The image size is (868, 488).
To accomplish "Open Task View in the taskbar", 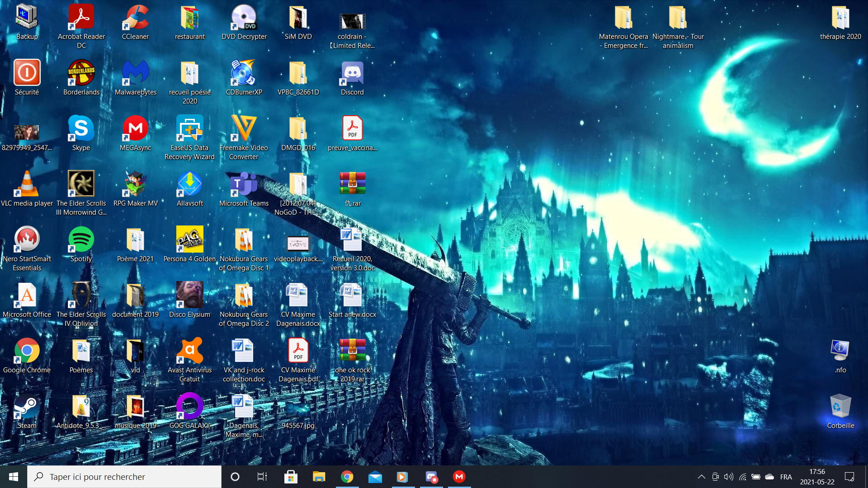I will point(262,477).
